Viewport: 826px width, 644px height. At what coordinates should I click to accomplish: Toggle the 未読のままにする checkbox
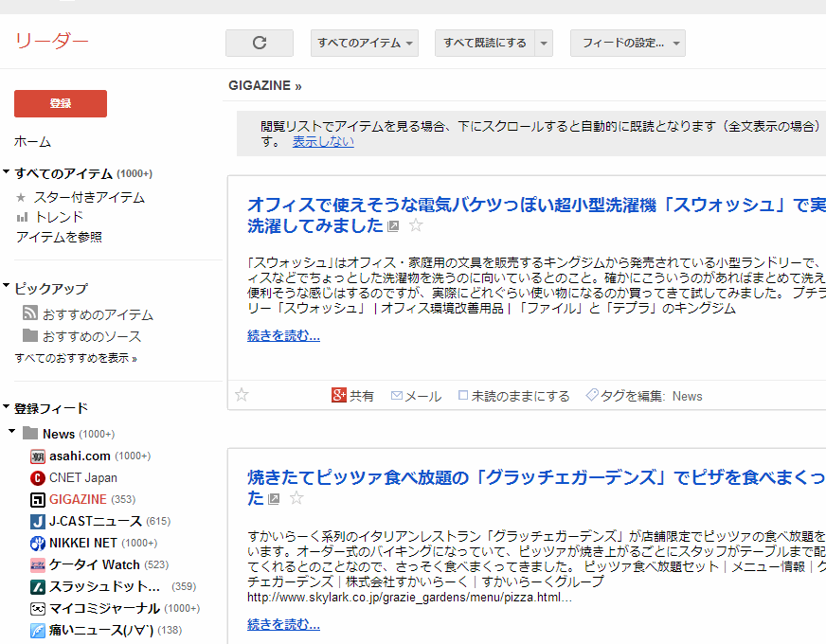click(463, 396)
